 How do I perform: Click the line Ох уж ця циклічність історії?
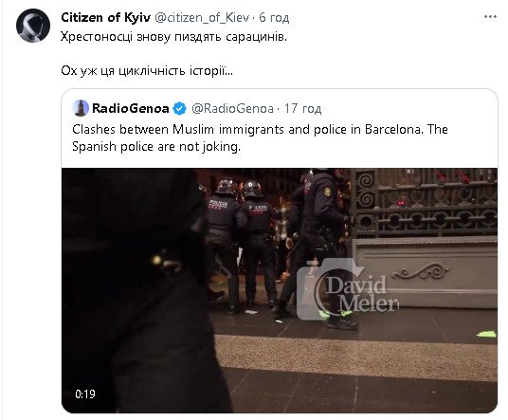[x=147, y=71]
